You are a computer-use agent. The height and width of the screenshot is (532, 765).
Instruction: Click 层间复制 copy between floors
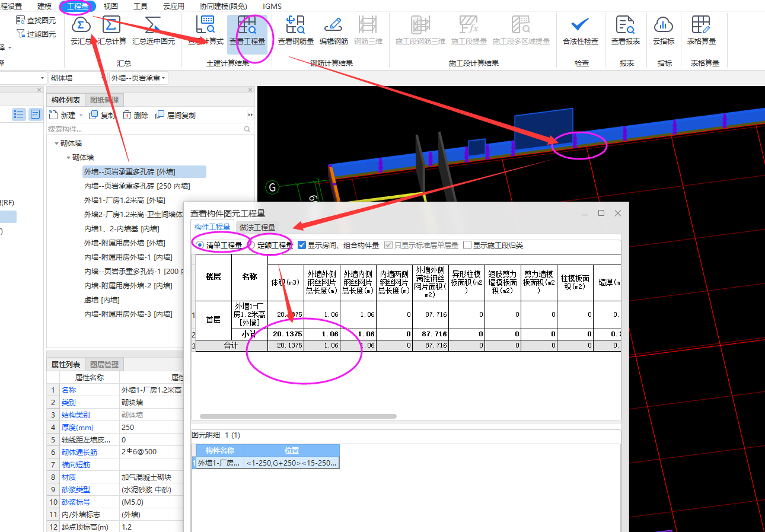click(x=175, y=115)
